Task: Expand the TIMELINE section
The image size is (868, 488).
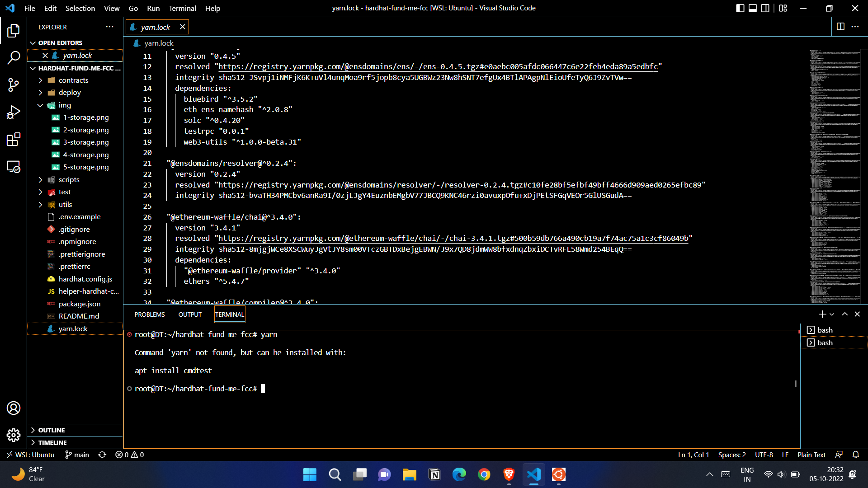Action: (75, 443)
